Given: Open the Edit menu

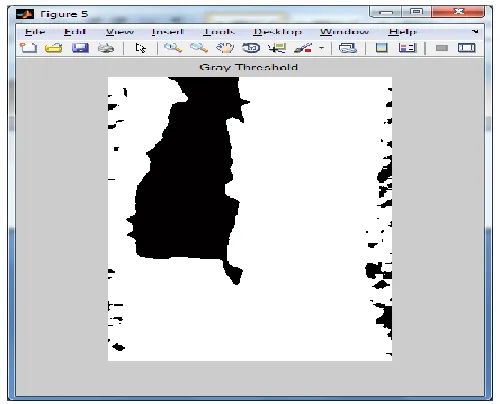Looking at the screenshot, I should click(75, 32).
